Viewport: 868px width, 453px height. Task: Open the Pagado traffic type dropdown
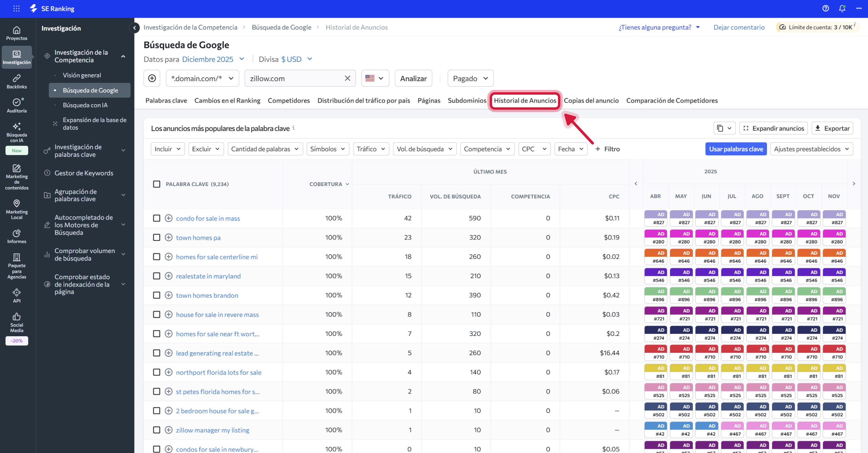[x=470, y=78]
